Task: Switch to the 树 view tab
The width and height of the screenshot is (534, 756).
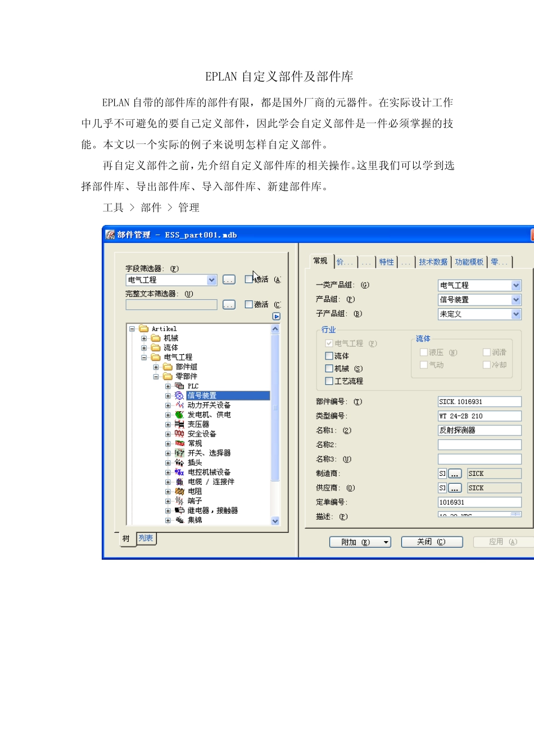Action: pos(126,539)
